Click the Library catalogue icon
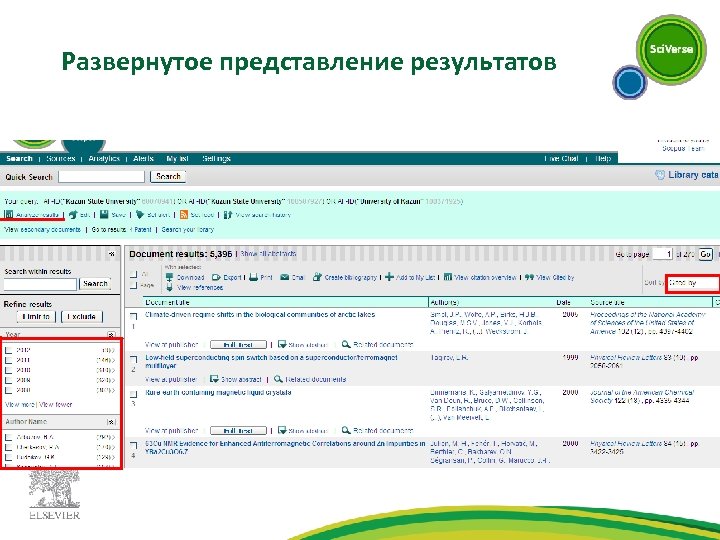The height and width of the screenshot is (540, 720). 660,175
